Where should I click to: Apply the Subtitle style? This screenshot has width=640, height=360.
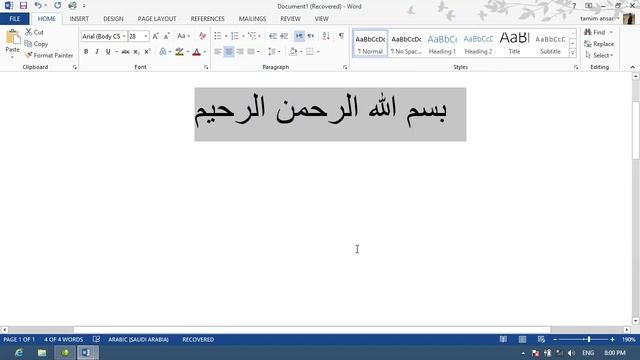point(550,44)
